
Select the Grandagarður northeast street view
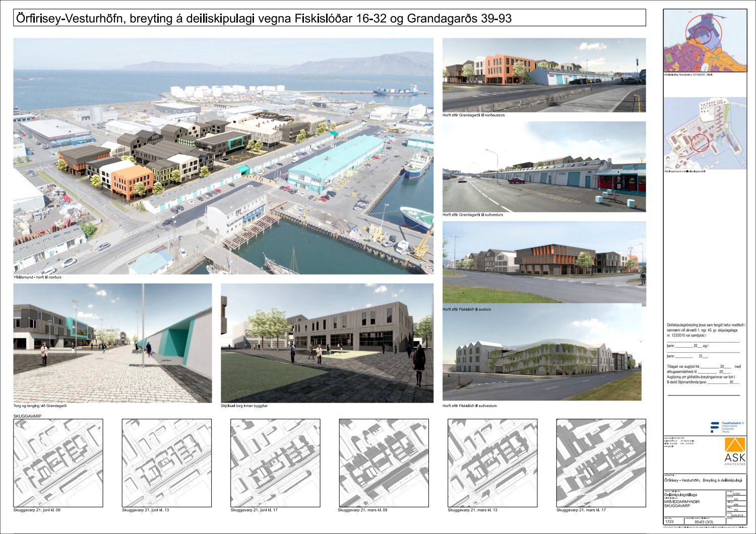544,75
